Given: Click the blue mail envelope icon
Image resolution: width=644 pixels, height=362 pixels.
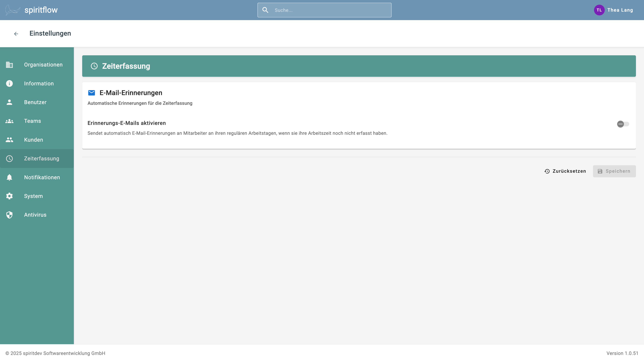Looking at the screenshot, I should pyautogui.click(x=91, y=93).
